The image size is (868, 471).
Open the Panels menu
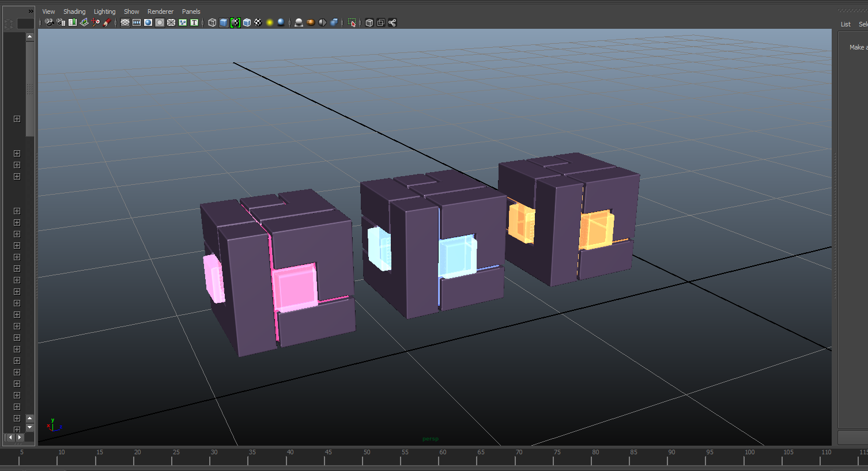[x=191, y=12]
